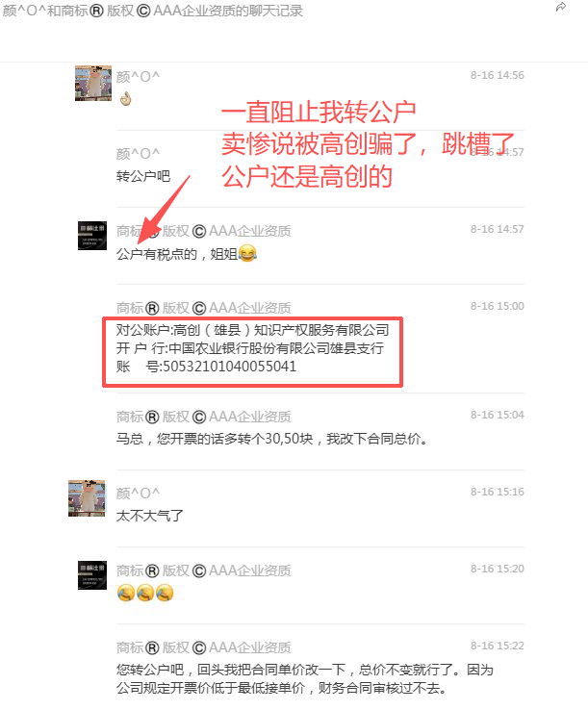The width and height of the screenshot is (588, 710).
Task: Click the 太不大气了 message
Action: [x=149, y=516]
